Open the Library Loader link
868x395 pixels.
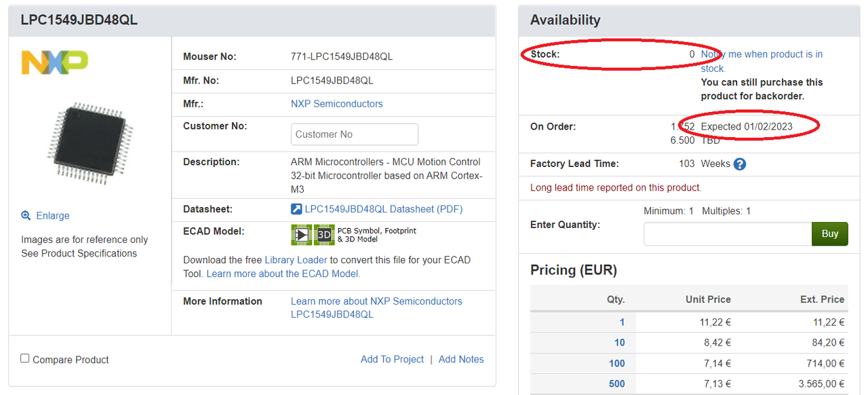(x=296, y=260)
